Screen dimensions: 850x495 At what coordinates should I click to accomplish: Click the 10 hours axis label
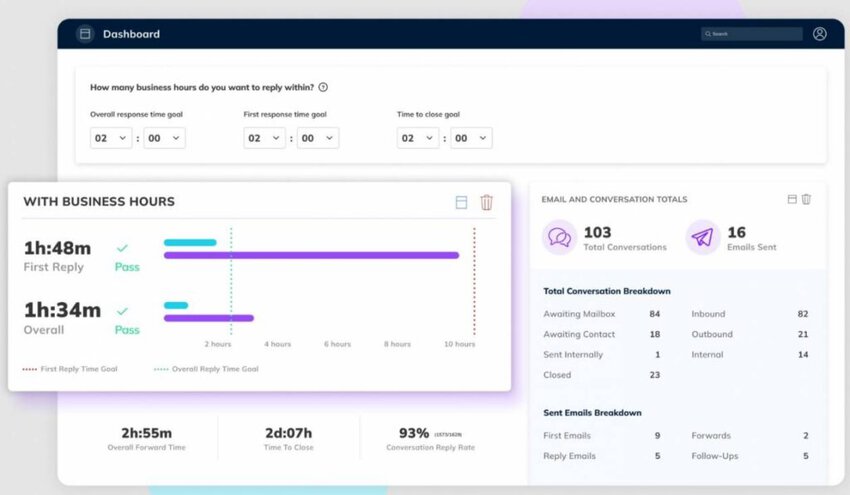point(459,344)
